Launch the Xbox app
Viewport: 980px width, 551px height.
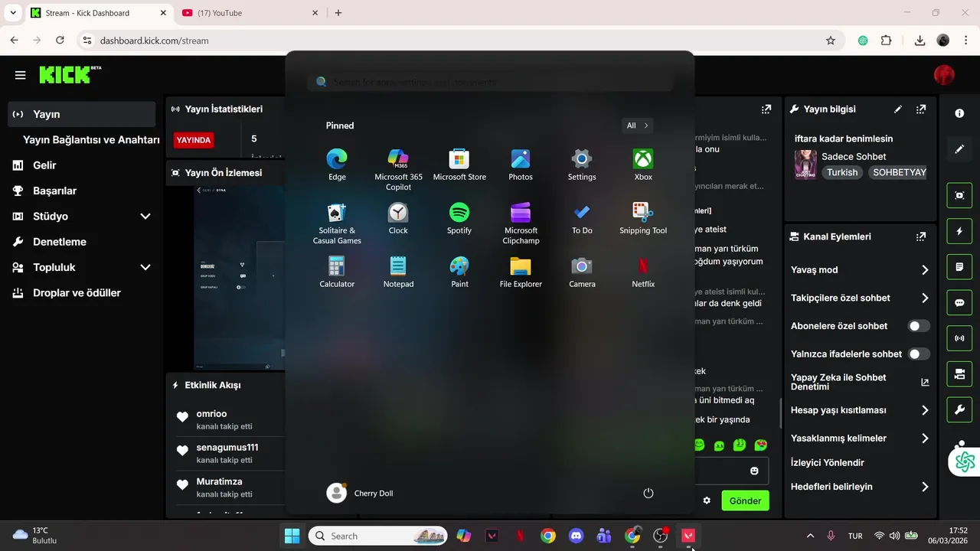643,165
